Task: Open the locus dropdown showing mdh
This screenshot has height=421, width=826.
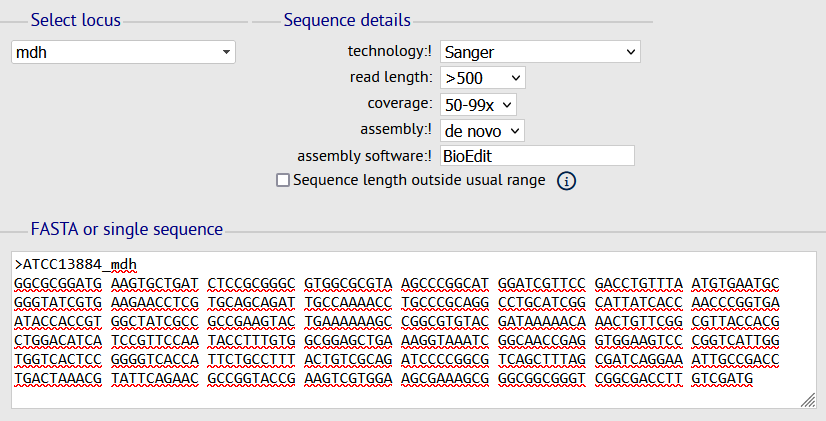Action: tap(123, 52)
